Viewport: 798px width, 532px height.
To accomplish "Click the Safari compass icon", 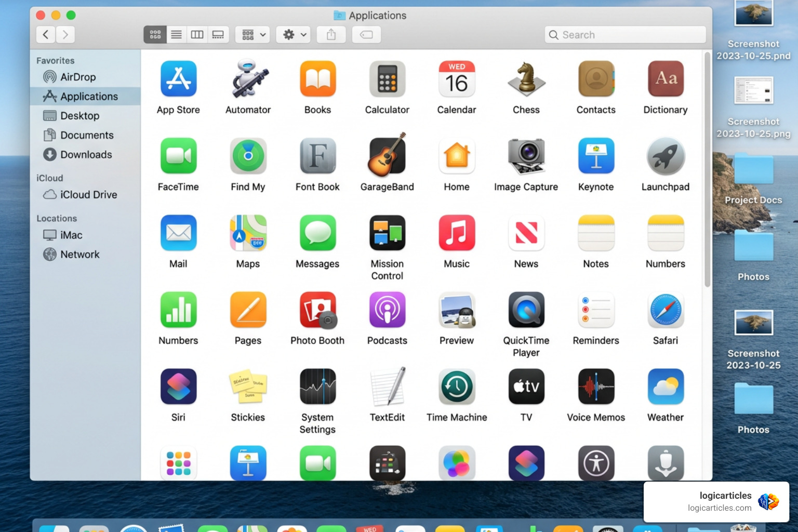I will [x=666, y=310].
